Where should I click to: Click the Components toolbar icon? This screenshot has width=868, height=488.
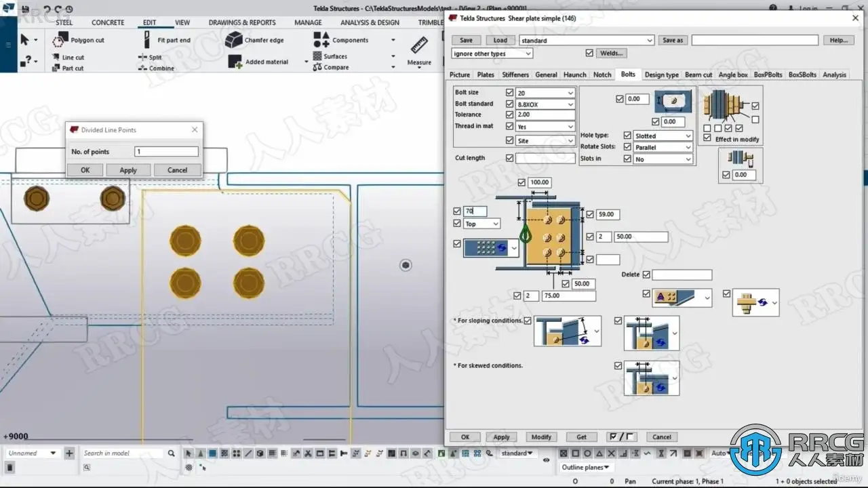click(x=321, y=40)
